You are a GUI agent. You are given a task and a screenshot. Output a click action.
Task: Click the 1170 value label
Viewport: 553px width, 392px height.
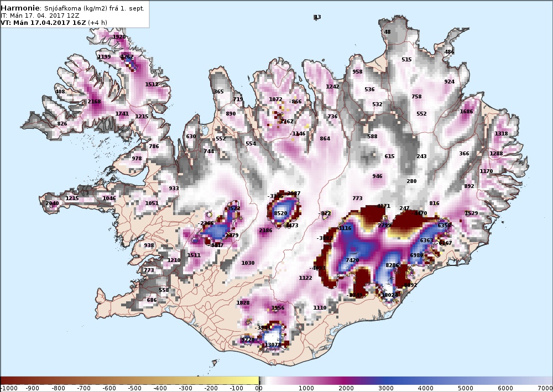click(486, 171)
